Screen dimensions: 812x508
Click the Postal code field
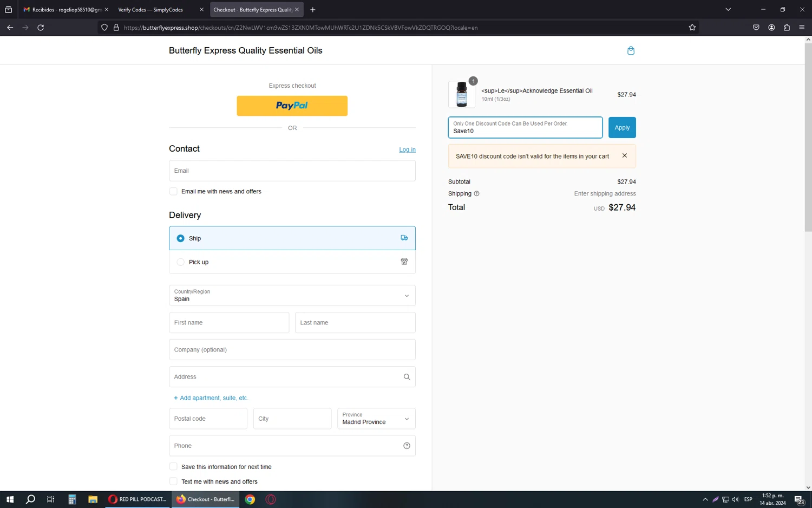(x=208, y=419)
